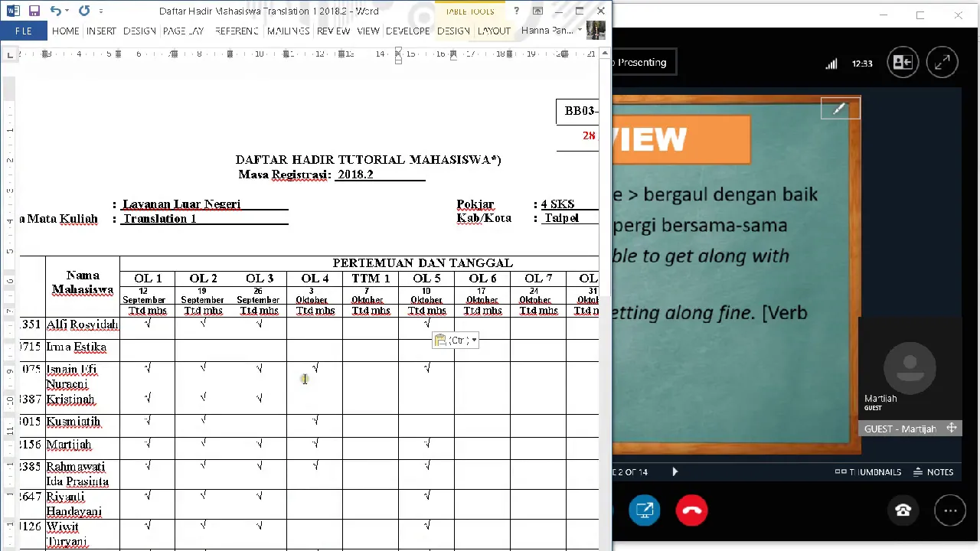Open the DEVELOPER ribbon tab

coord(407,31)
